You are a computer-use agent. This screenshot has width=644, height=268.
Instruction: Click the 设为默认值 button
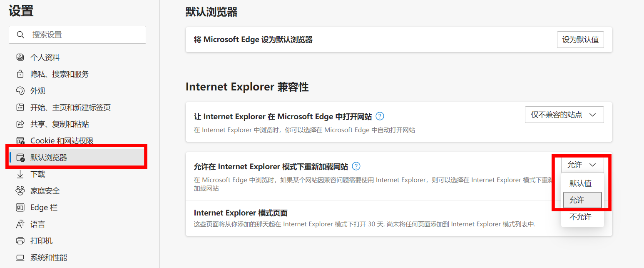click(x=580, y=40)
